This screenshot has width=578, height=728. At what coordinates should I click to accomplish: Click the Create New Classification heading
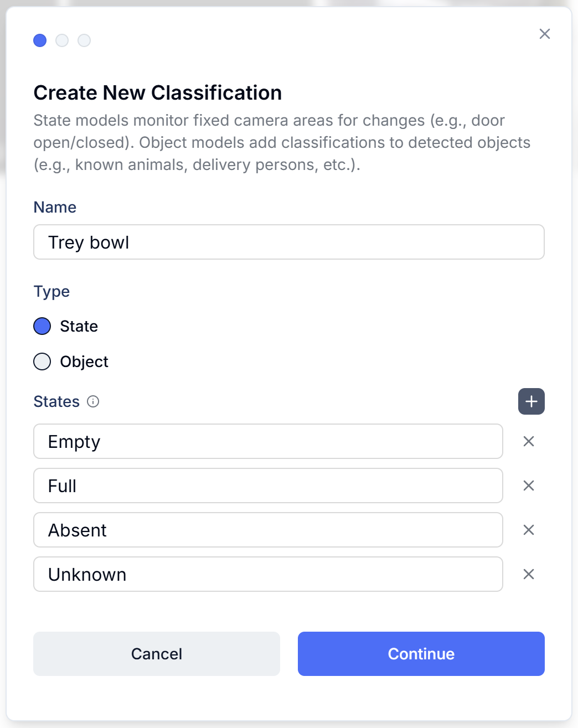(158, 92)
